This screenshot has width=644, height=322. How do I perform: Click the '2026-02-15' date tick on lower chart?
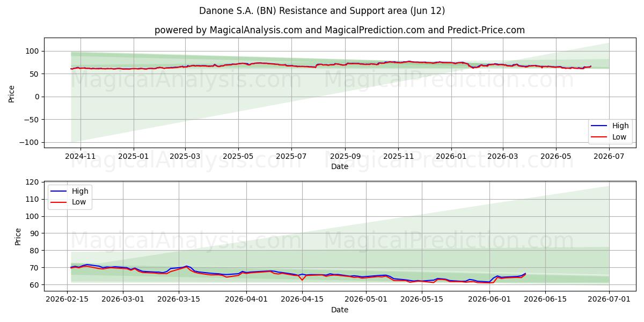[x=67, y=299]
